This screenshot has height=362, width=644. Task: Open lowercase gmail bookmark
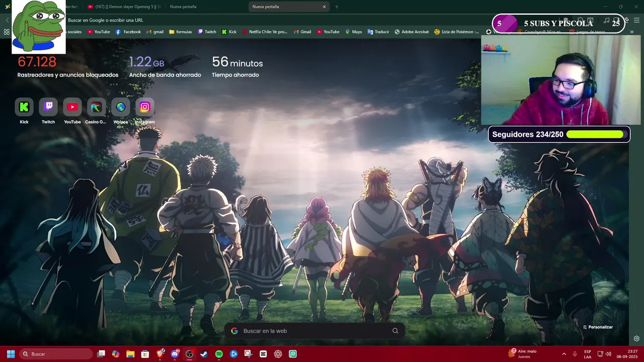coord(155,32)
